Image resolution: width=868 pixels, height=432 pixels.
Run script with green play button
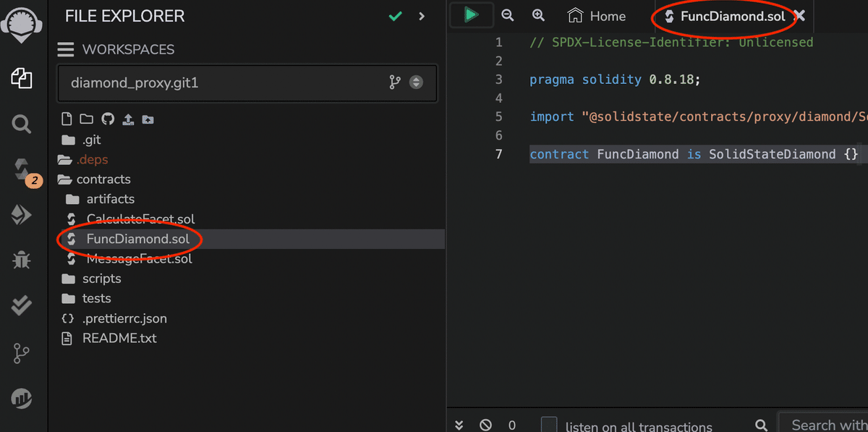pyautogui.click(x=471, y=14)
